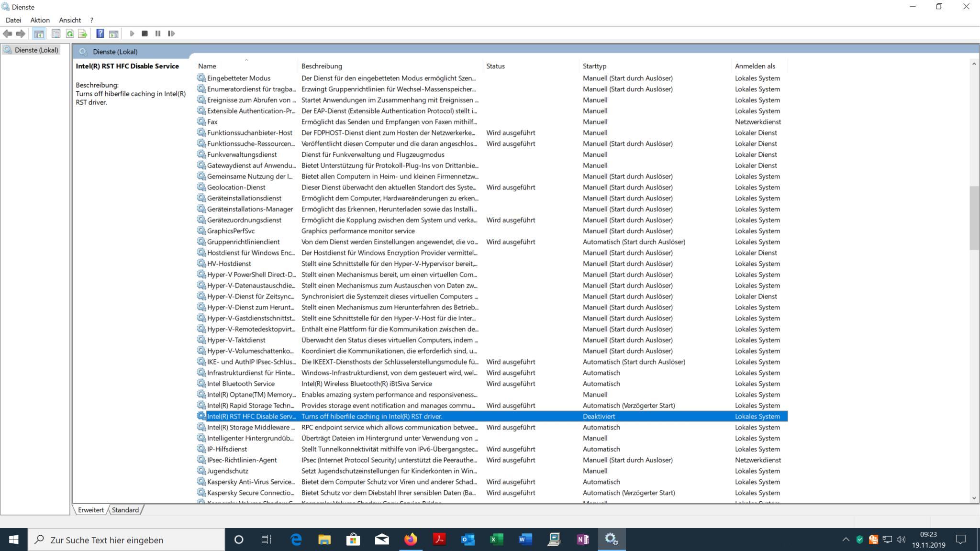Image resolution: width=980 pixels, height=551 pixels.
Task: Click the vertical scrollbar thumb
Action: tap(974, 218)
